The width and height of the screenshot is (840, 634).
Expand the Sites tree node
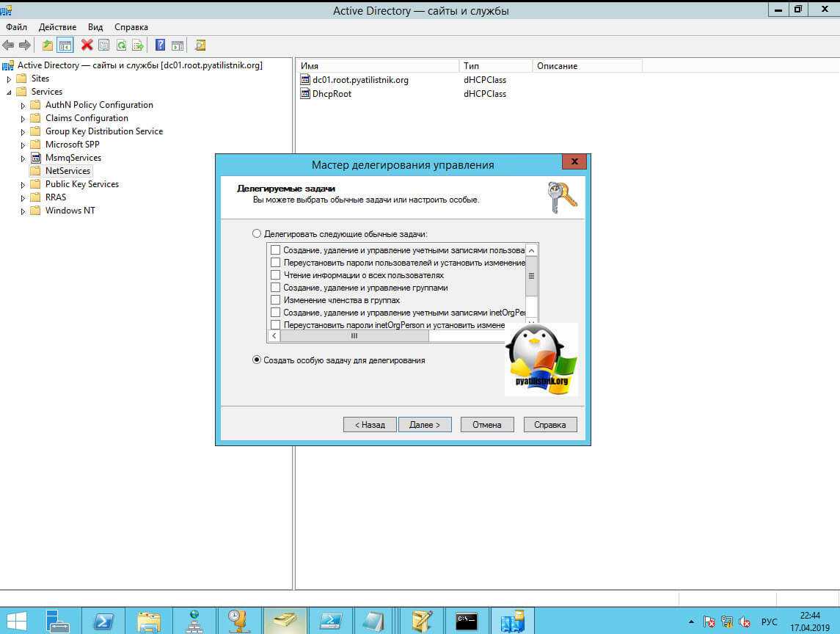pos(10,79)
